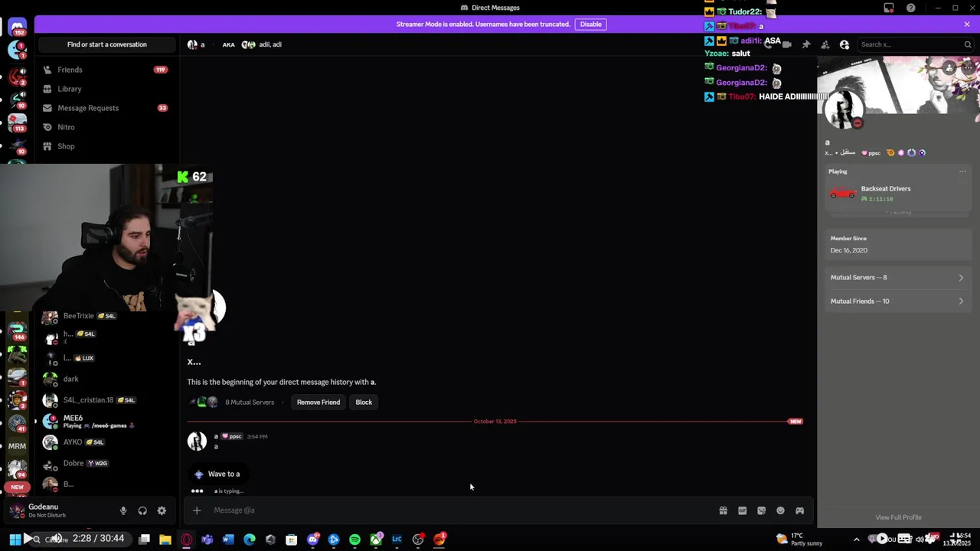Deafen audio with the headphones icon
This screenshot has height=551, width=980.
(x=142, y=510)
